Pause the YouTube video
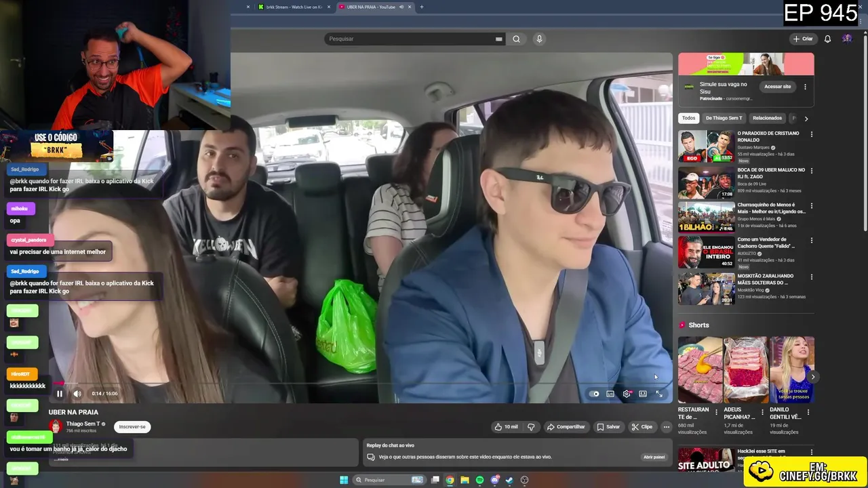This screenshot has height=488, width=868. (60, 394)
